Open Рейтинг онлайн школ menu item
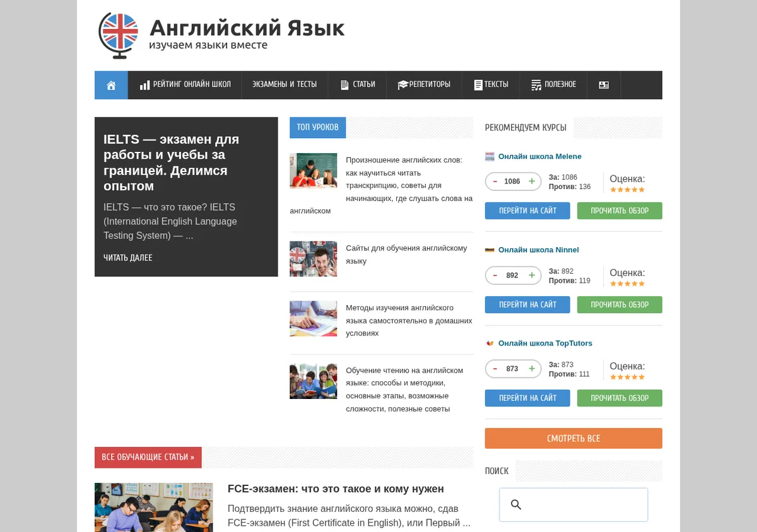Viewport: 757px width, 532px height. (185, 85)
